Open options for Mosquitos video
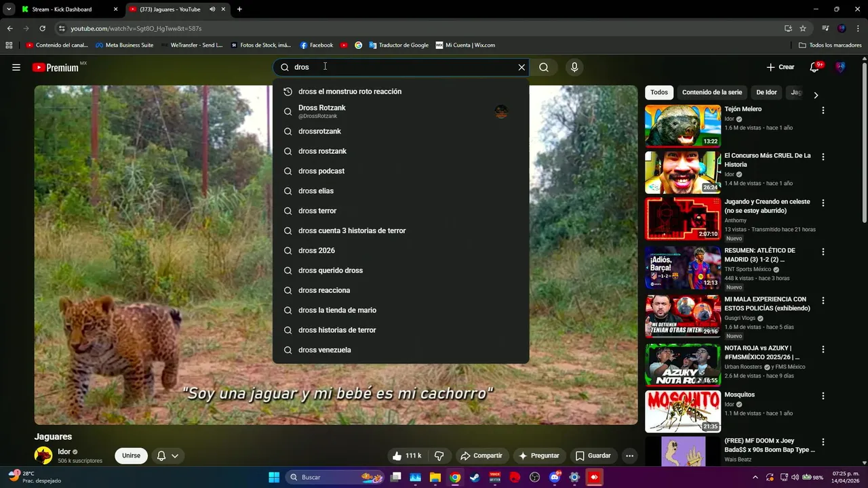 (x=823, y=396)
